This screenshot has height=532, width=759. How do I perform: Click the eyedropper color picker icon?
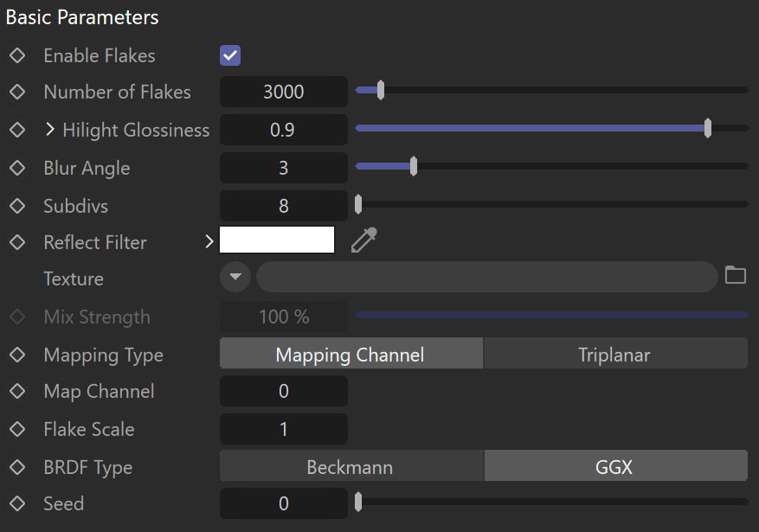(364, 240)
